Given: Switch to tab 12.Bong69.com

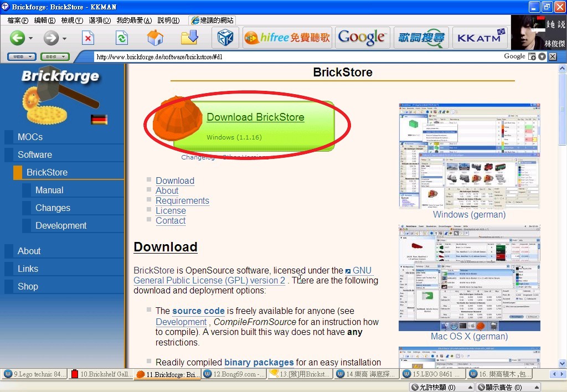Looking at the screenshot, I should tap(234, 374).
